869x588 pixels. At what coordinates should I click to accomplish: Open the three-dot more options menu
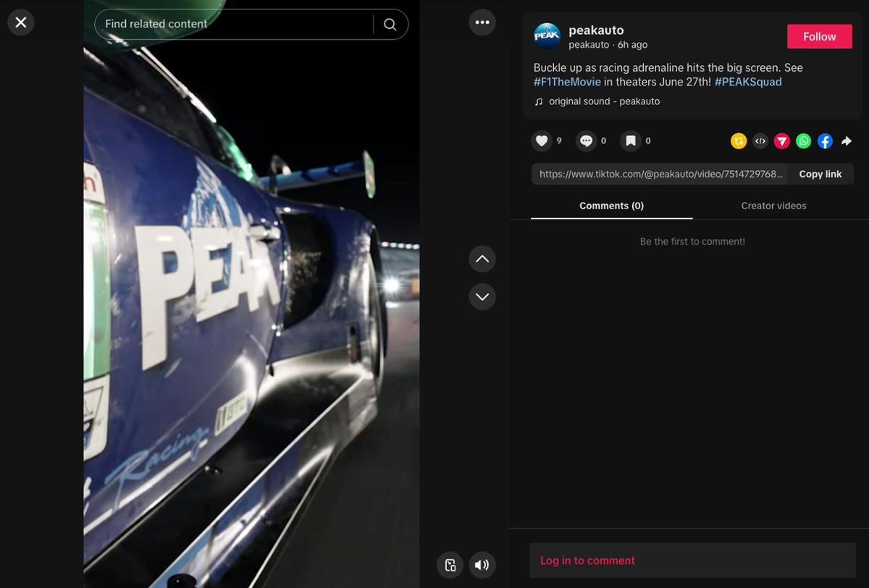tap(482, 22)
